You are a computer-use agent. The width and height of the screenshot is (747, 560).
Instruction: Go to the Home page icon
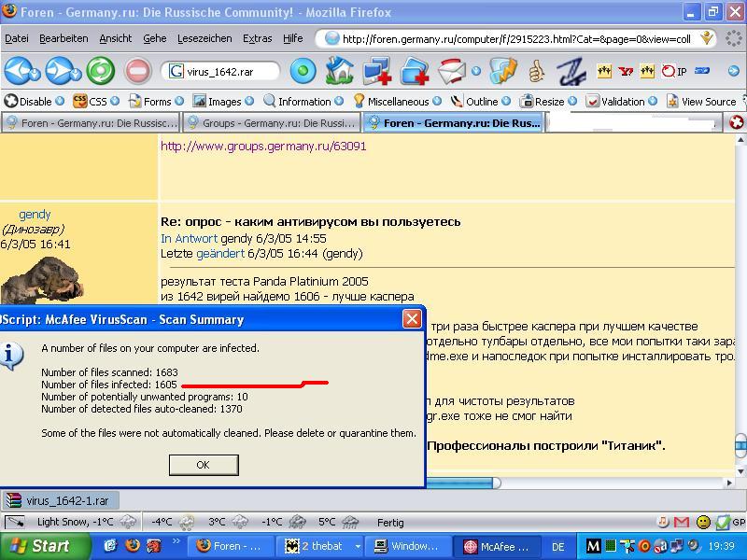click(x=339, y=71)
